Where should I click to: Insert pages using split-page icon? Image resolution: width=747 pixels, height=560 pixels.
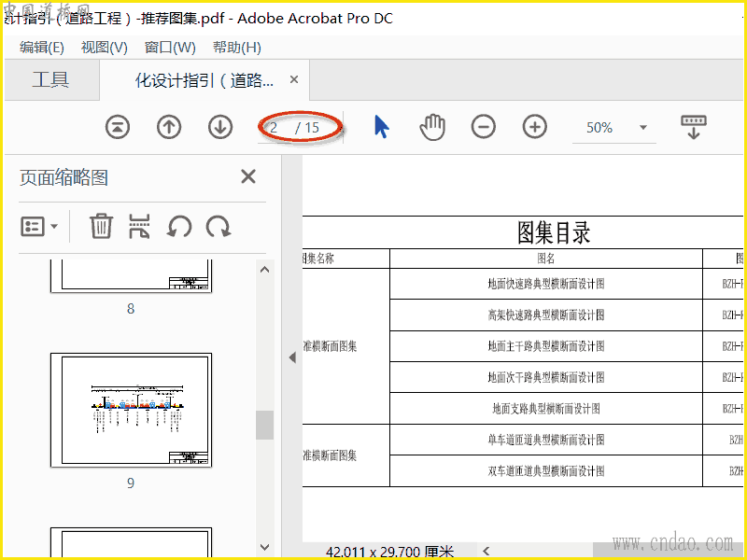pyautogui.click(x=139, y=226)
